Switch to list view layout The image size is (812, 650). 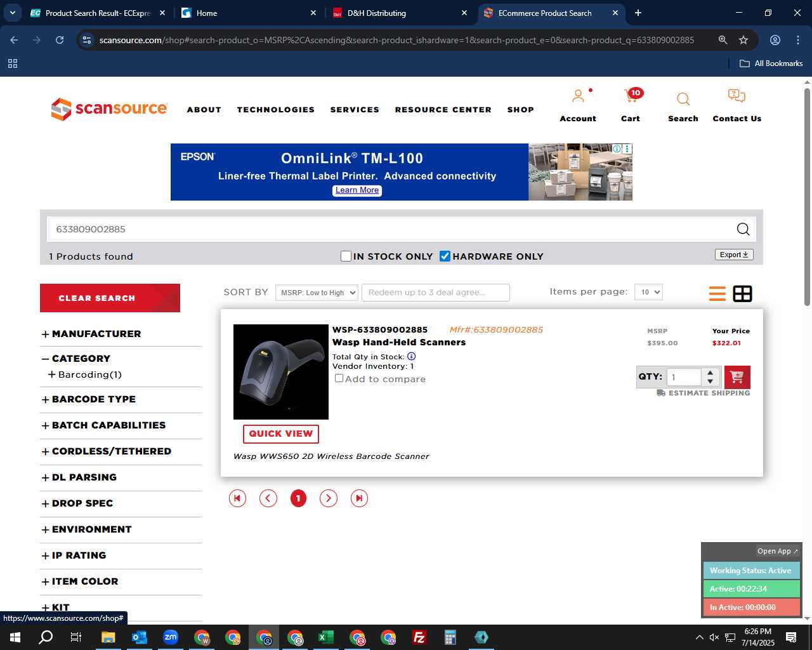tap(717, 293)
